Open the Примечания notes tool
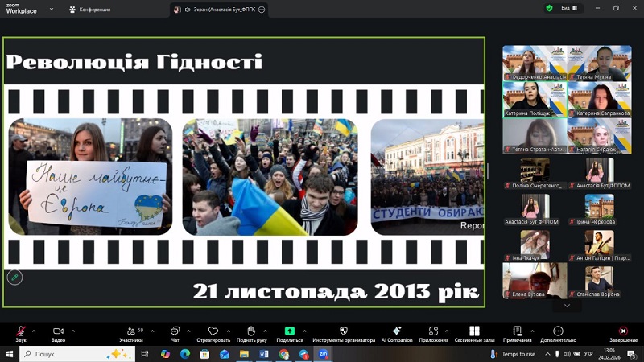Viewport: 644px width, 362px height. click(x=517, y=331)
